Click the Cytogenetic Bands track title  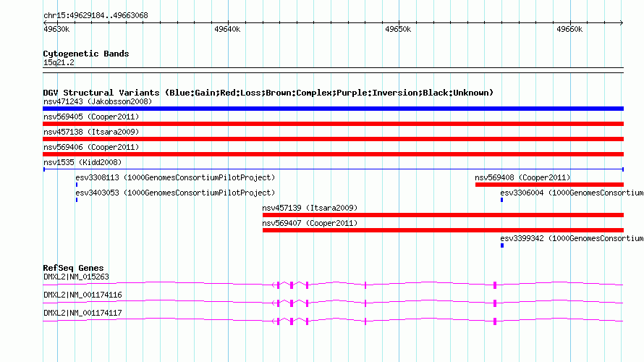coord(86,54)
